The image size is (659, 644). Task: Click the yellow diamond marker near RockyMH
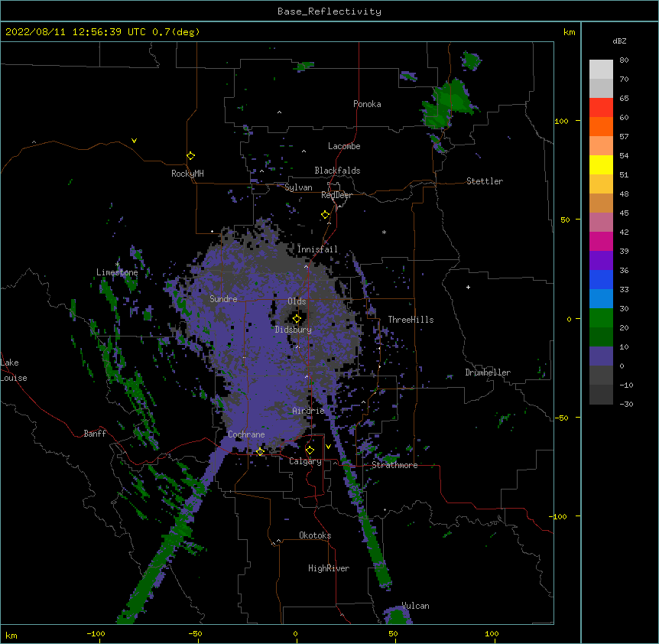pos(191,156)
